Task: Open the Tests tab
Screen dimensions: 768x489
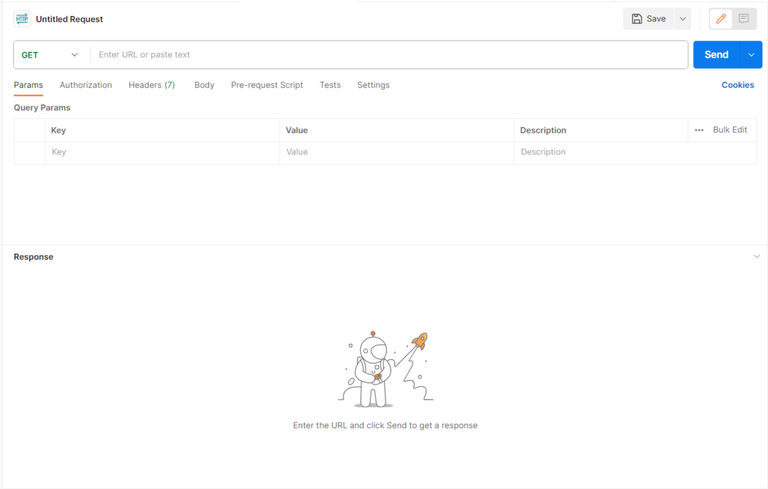Action: 330,85
